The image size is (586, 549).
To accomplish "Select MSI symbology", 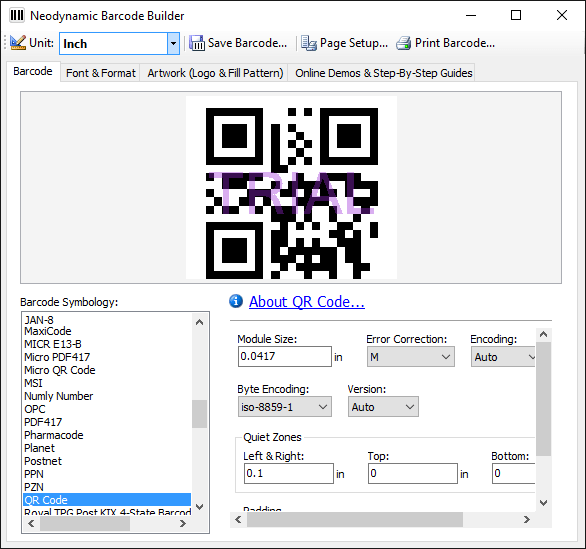I will [107, 383].
